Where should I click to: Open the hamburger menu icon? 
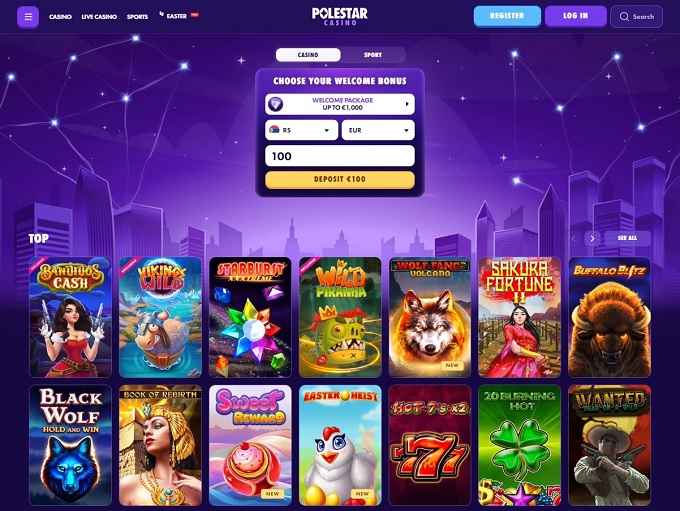tap(28, 17)
